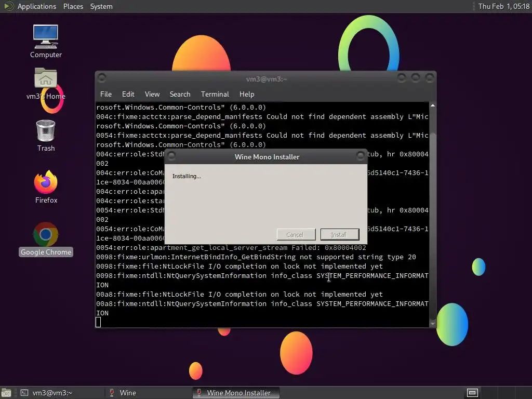Open the terminal Help menu
Image resolution: width=532 pixels, height=399 pixels.
click(247, 94)
